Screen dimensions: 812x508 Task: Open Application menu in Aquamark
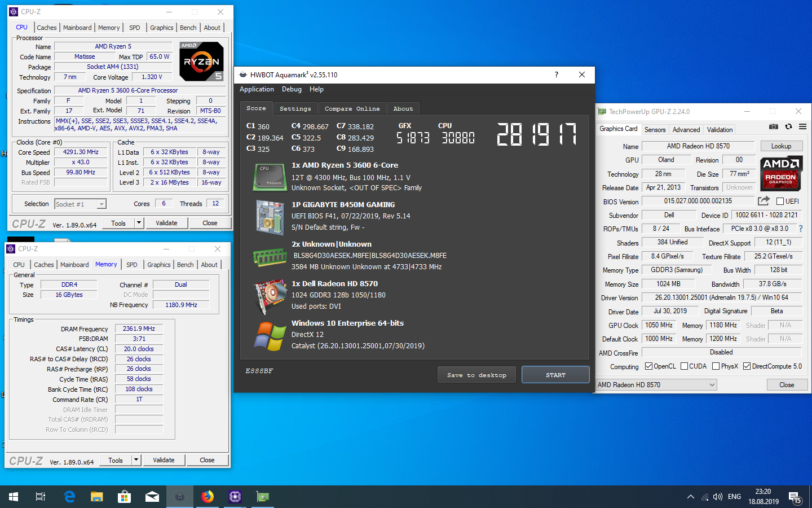(x=257, y=89)
